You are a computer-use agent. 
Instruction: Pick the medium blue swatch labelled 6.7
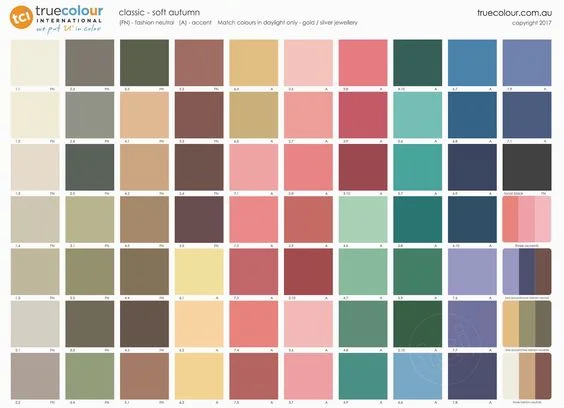pyautogui.click(x=472, y=63)
